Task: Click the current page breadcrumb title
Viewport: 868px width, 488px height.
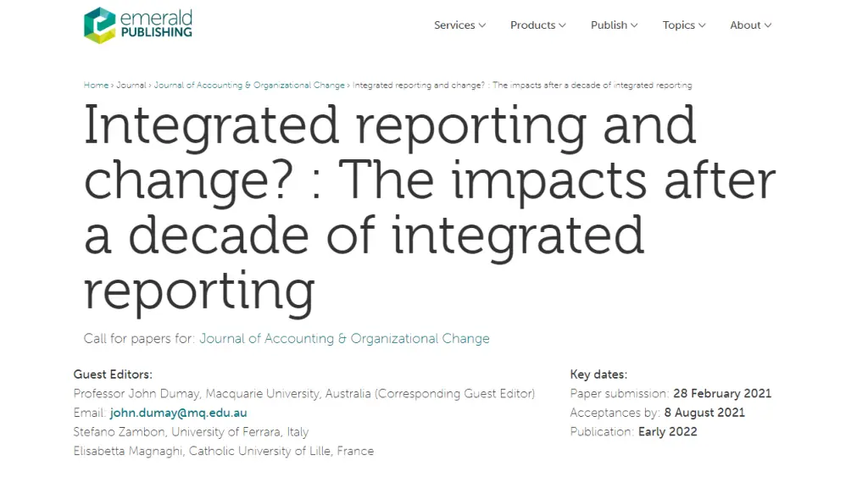Action: pyautogui.click(x=522, y=86)
